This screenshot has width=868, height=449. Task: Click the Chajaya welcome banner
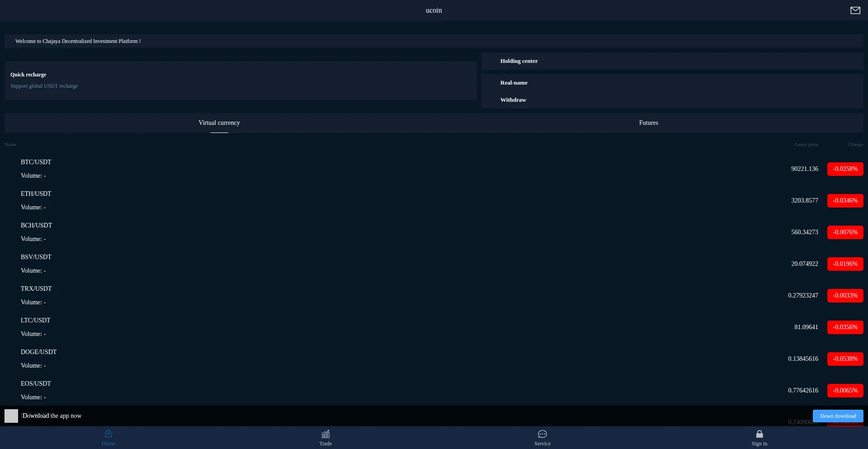click(434, 41)
